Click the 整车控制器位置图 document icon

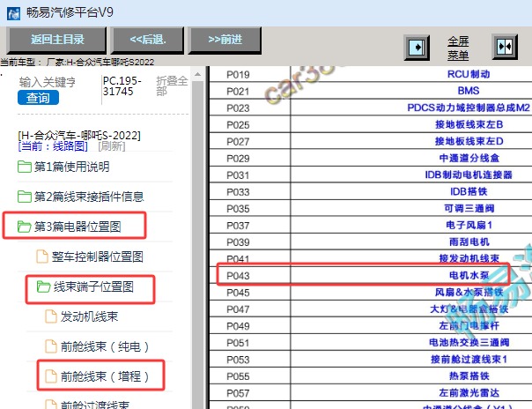point(42,257)
